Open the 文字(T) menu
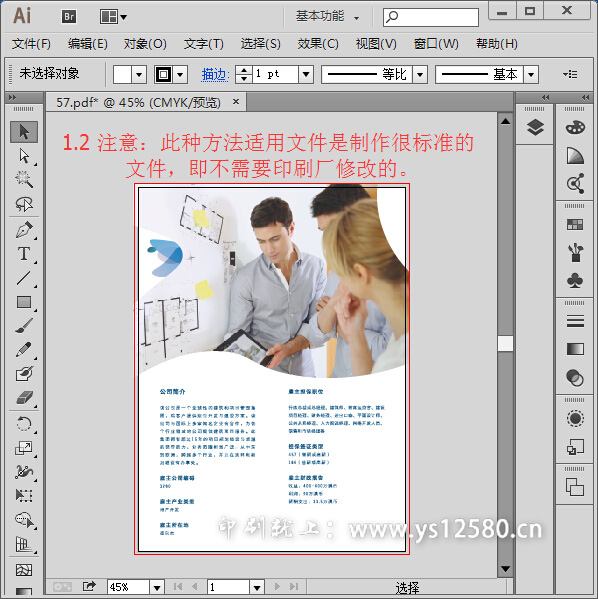Viewport: 598px width, 599px height. coord(203,44)
